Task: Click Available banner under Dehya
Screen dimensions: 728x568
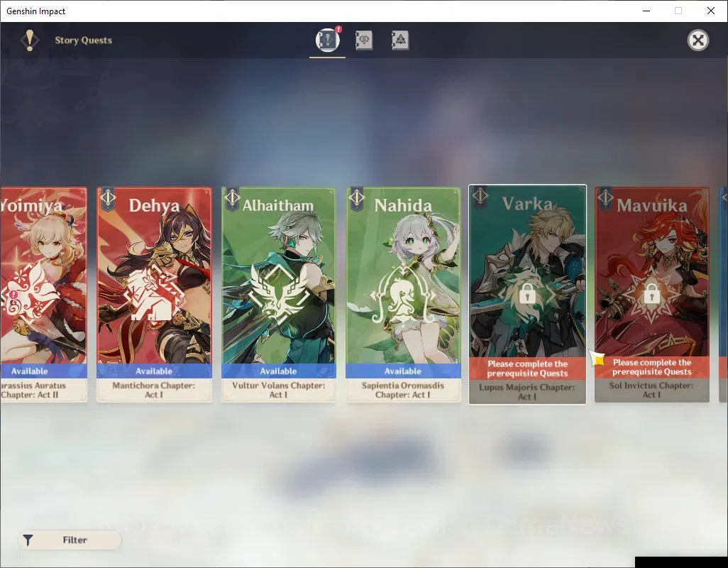Action: 154,371
